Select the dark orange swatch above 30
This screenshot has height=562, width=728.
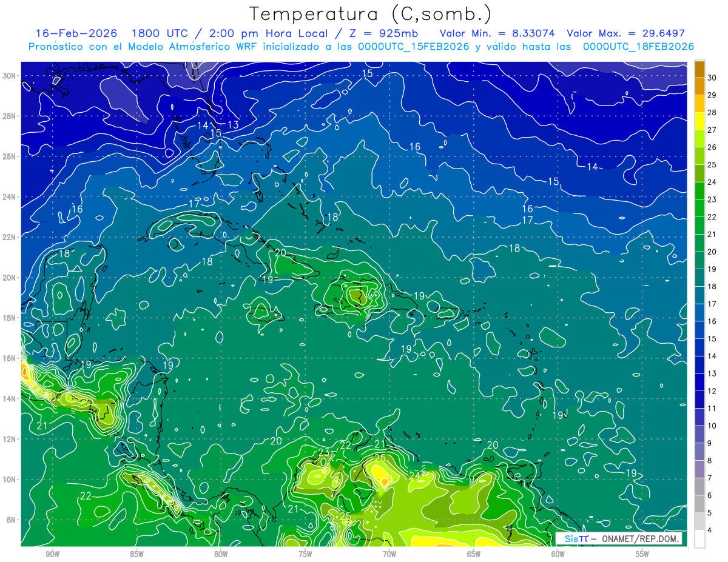[699, 69]
